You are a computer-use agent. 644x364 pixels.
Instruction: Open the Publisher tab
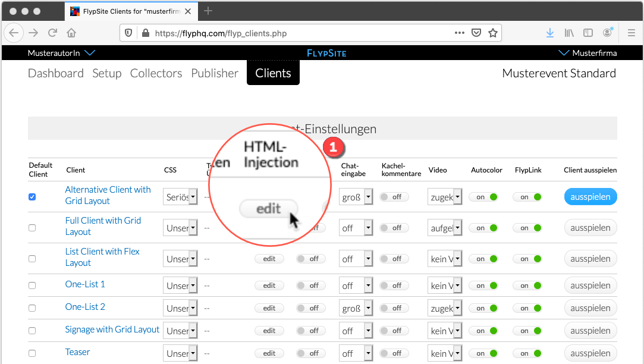215,73
